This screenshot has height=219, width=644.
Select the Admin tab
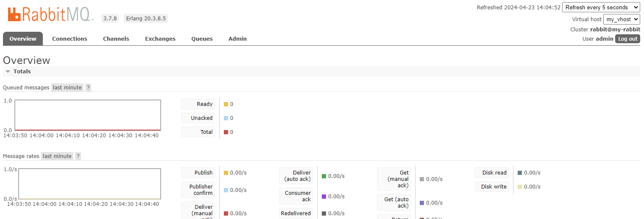coord(237,39)
